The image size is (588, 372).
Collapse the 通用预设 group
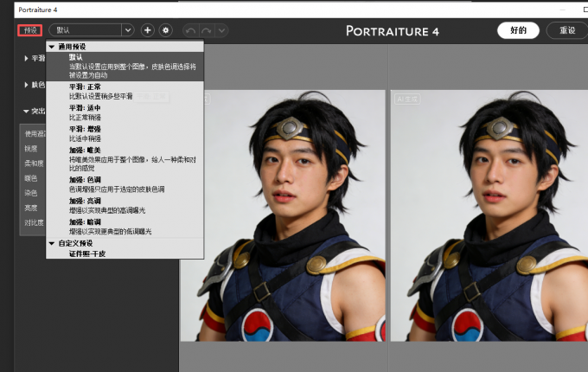[x=51, y=47]
